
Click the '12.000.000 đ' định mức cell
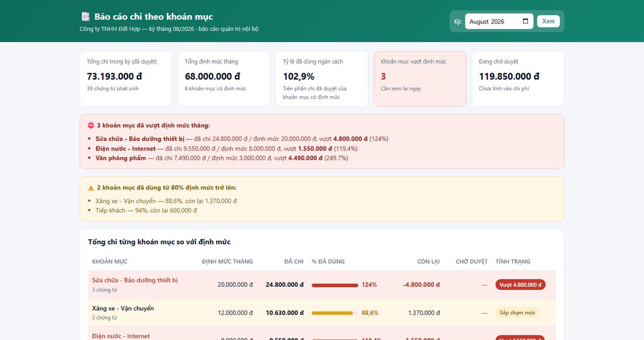[235, 313]
